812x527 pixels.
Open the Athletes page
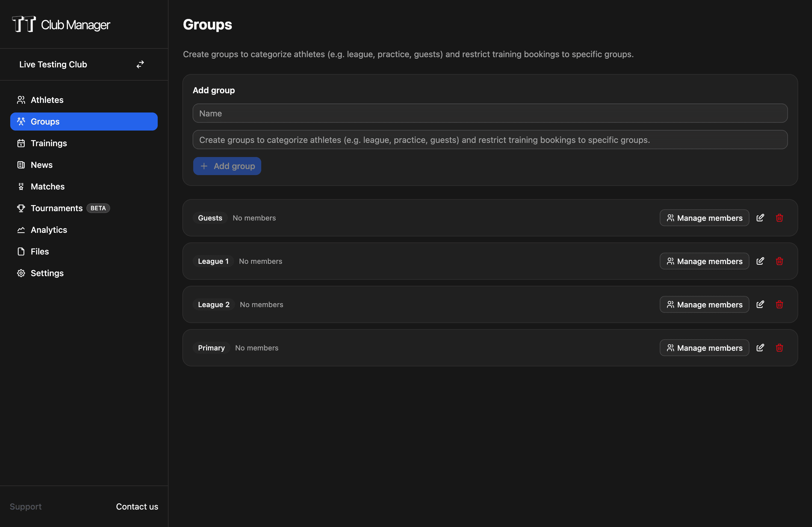coord(84,100)
